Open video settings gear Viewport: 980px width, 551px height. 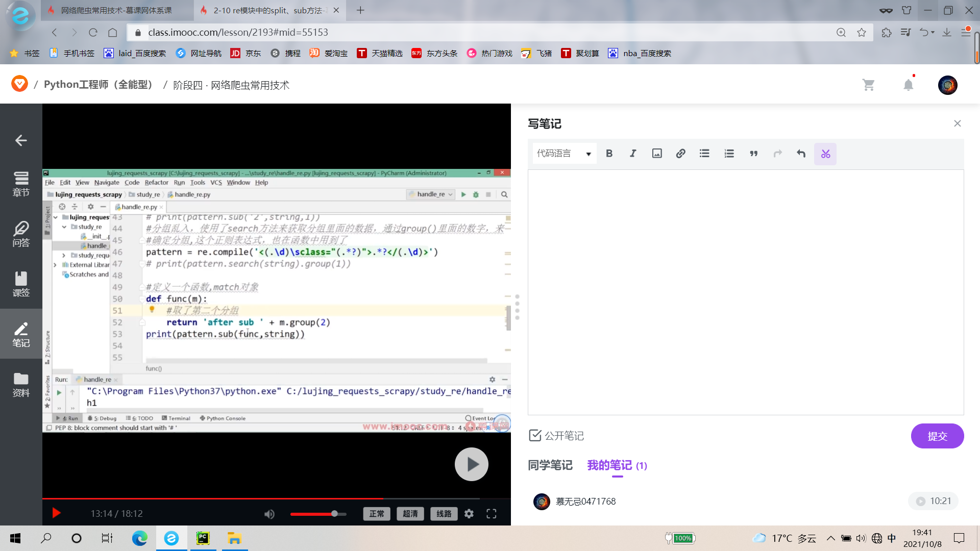pos(469,514)
